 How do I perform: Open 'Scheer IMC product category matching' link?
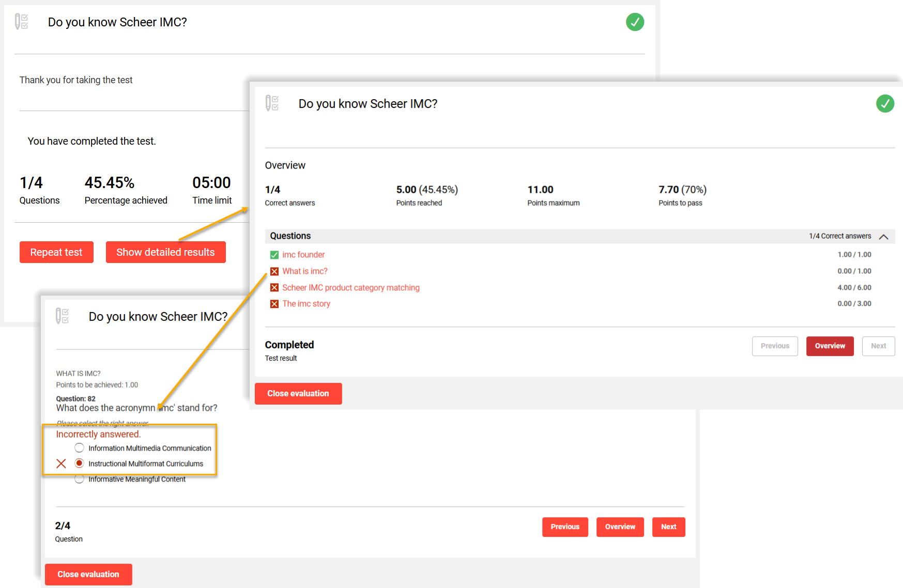pos(351,288)
